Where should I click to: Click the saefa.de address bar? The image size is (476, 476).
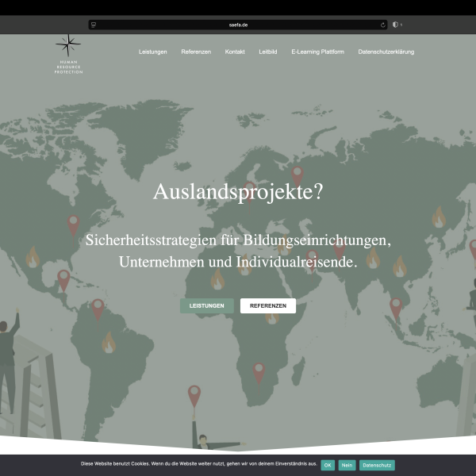click(238, 25)
